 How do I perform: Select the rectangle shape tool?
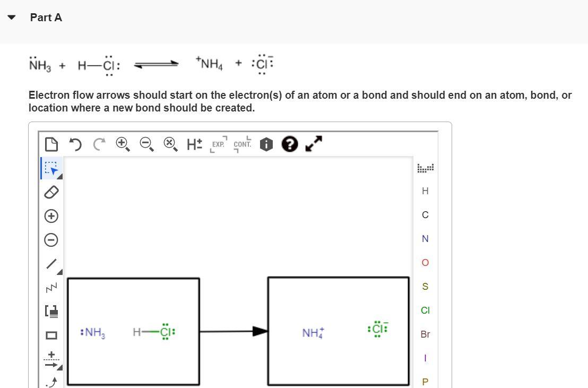click(51, 335)
